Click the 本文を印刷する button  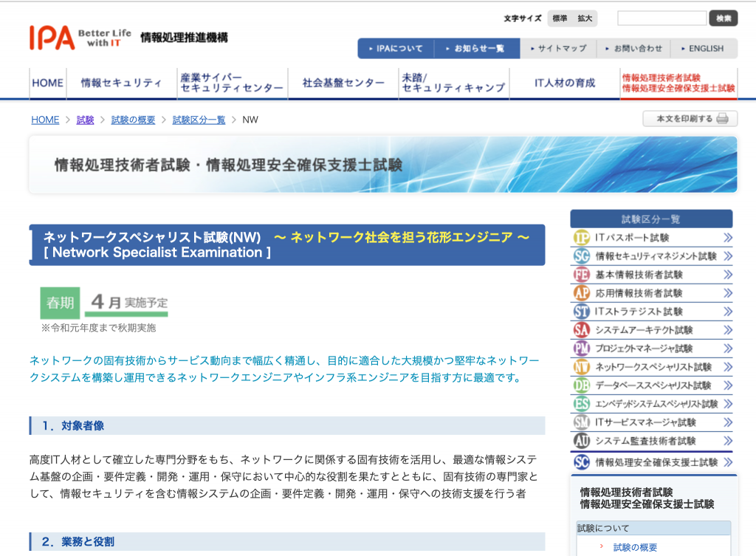click(690, 119)
